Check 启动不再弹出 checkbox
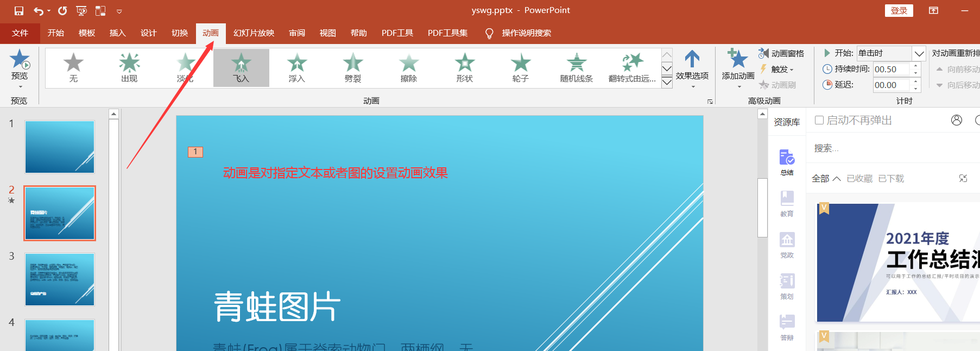 click(820, 120)
